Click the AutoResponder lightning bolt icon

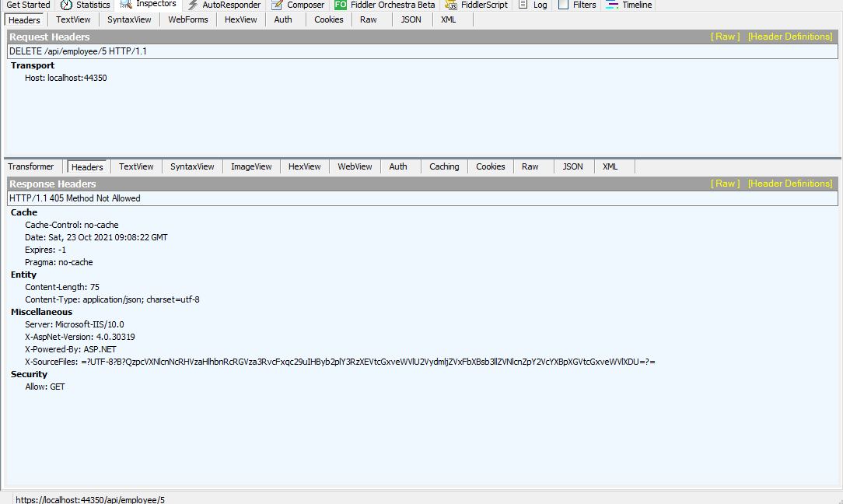coord(192,5)
